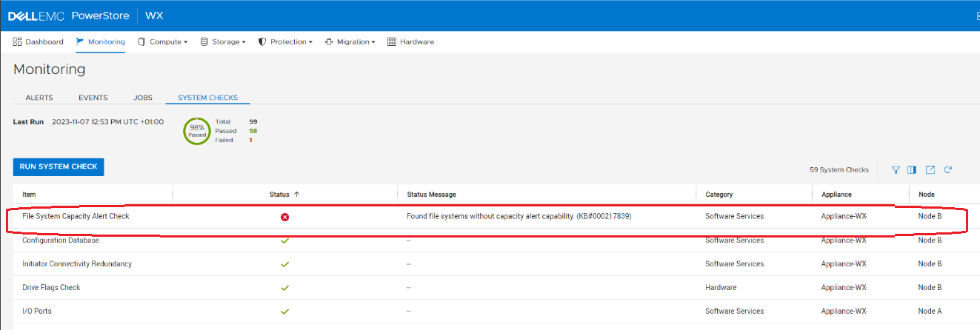
Task: Open the Dashboard page
Action: coord(39,42)
